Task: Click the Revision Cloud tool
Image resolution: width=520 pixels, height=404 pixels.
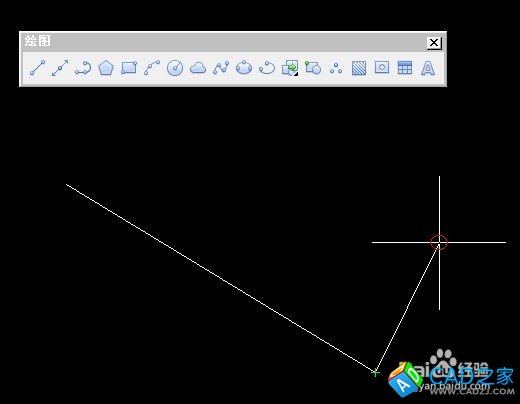Action: click(x=198, y=68)
